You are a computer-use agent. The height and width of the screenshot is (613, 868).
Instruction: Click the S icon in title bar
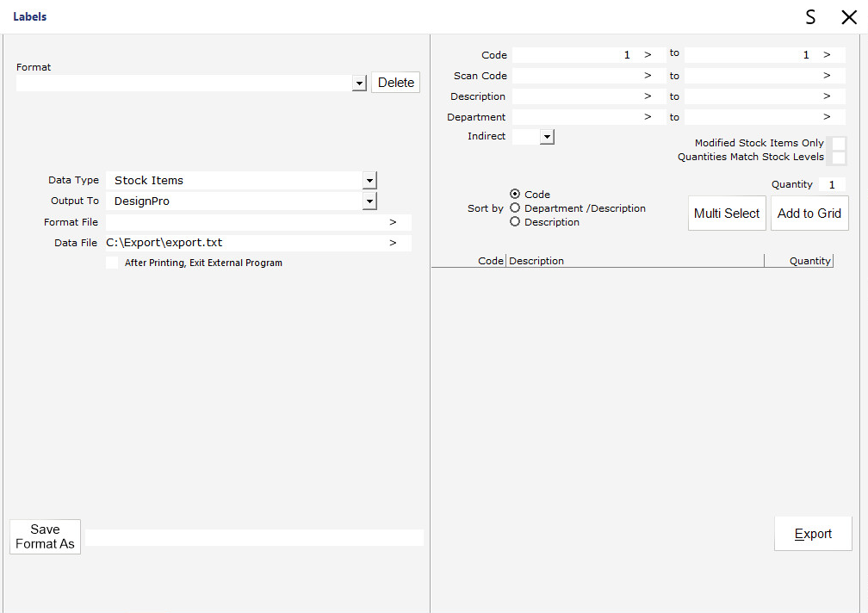[x=810, y=17]
